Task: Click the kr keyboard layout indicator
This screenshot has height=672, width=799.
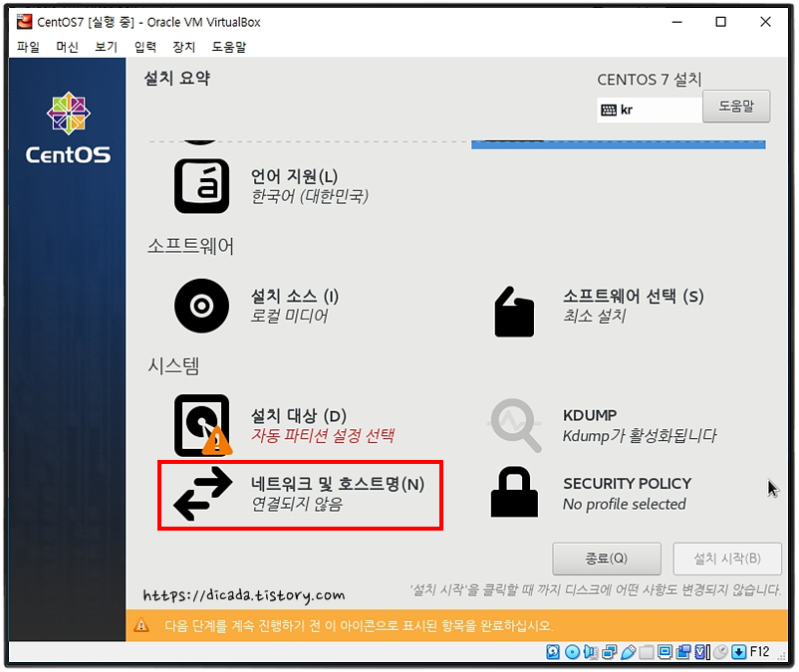Action: tap(650, 110)
